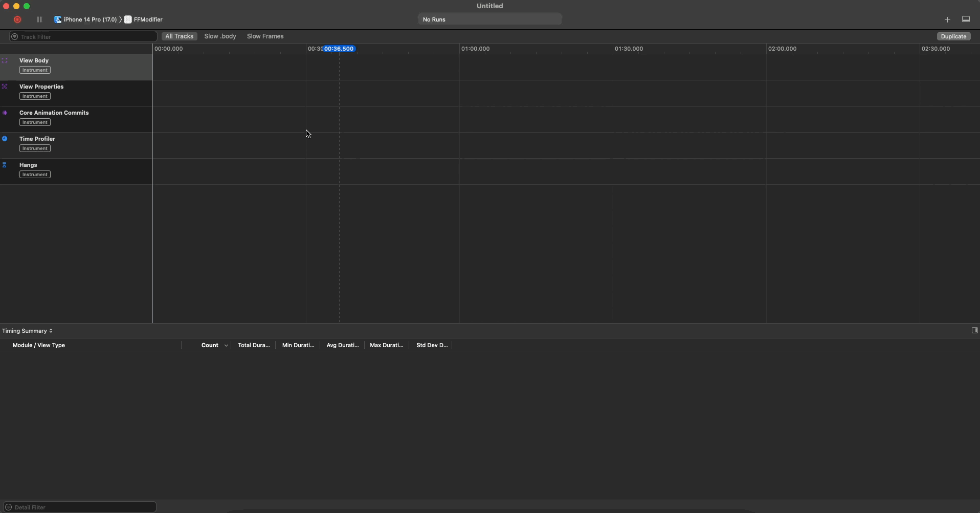Screen dimensions: 980x513
Task: Click the Time Profiler blue icon
Action: 5,139
